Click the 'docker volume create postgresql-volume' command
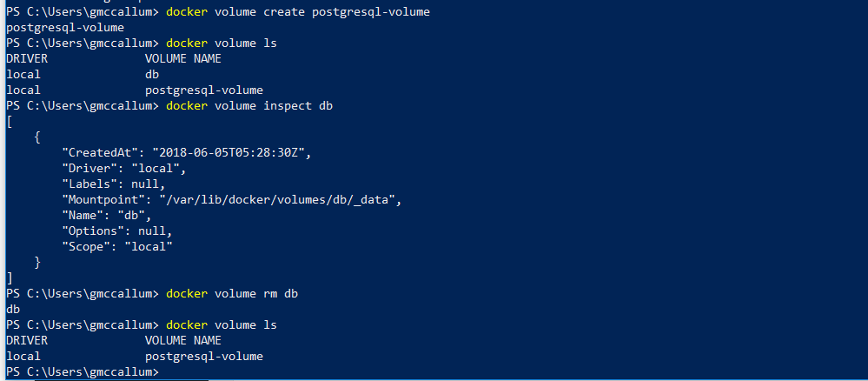868x381 pixels. pos(298,11)
